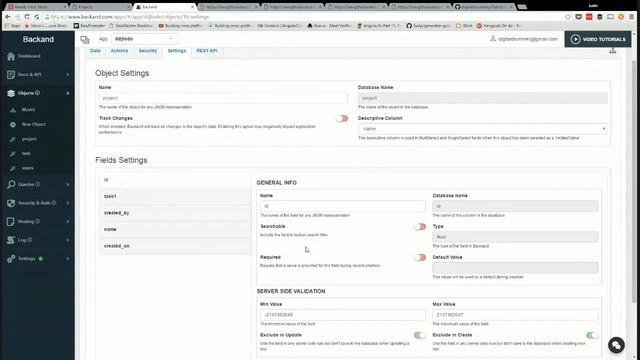Viewport: 640px width, 360px height.
Task: Select the task1 field row
Action: [176, 196]
